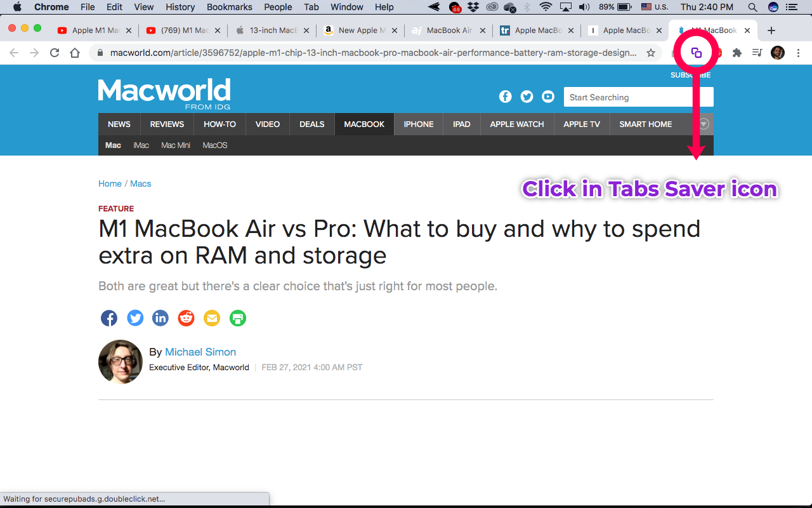The image size is (812, 508).
Task: Open the volume control in menu bar
Action: (x=584, y=7)
